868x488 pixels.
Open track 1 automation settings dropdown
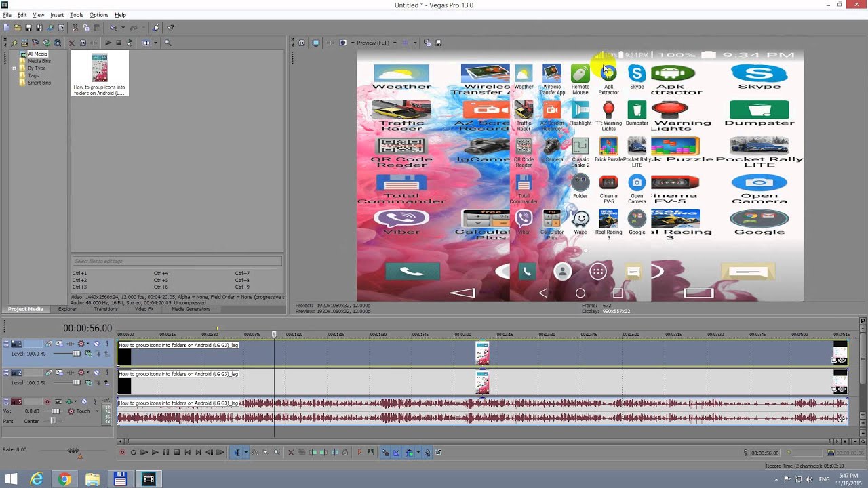87,344
